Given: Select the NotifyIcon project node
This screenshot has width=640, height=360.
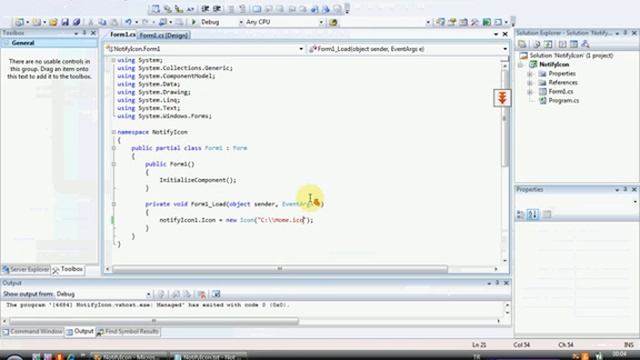Looking at the screenshot, I should coord(553,64).
